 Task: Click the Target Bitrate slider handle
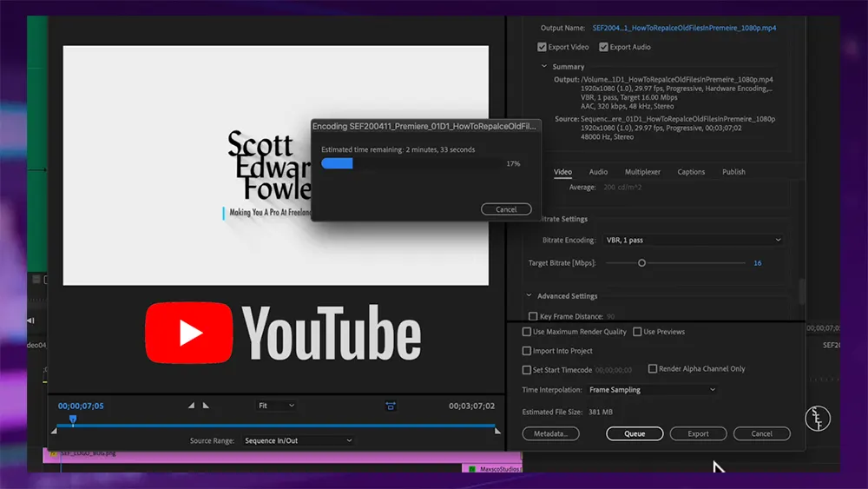click(x=641, y=262)
